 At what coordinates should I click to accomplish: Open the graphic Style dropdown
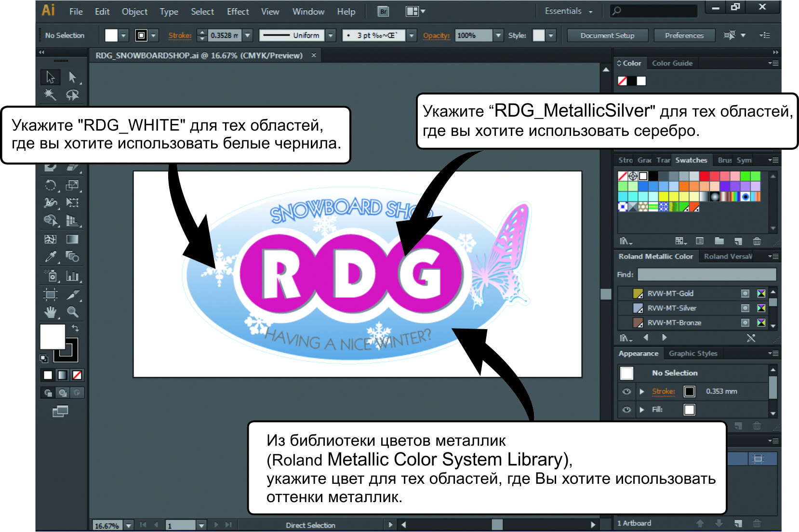click(x=551, y=35)
